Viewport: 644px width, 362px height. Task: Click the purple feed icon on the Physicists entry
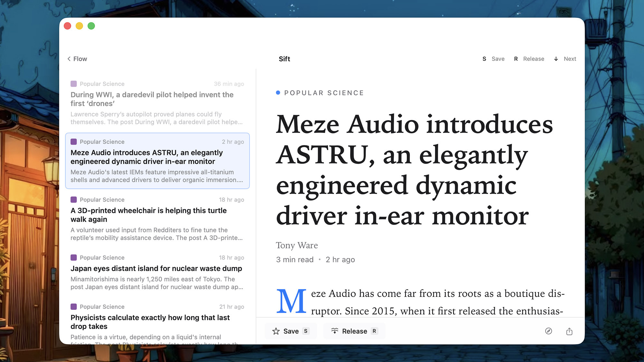[x=73, y=307]
